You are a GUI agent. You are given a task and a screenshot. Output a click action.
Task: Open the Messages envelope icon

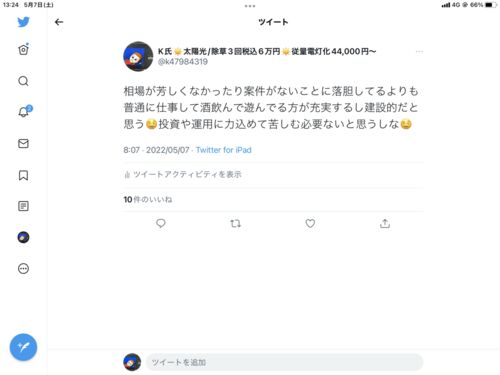coord(23,143)
